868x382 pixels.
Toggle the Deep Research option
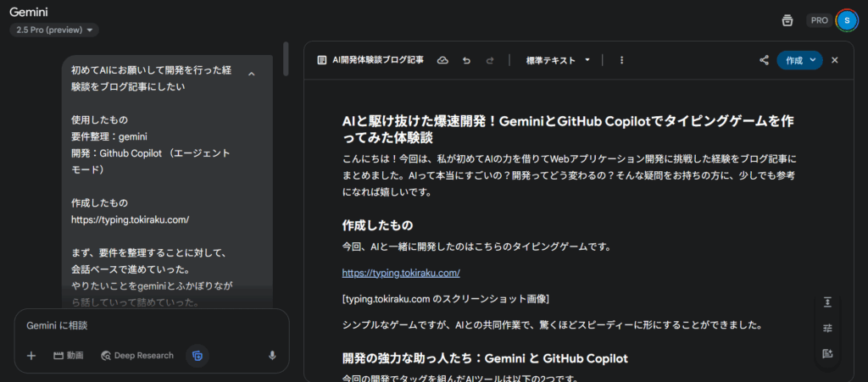pyautogui.click(x=137, y=356)
